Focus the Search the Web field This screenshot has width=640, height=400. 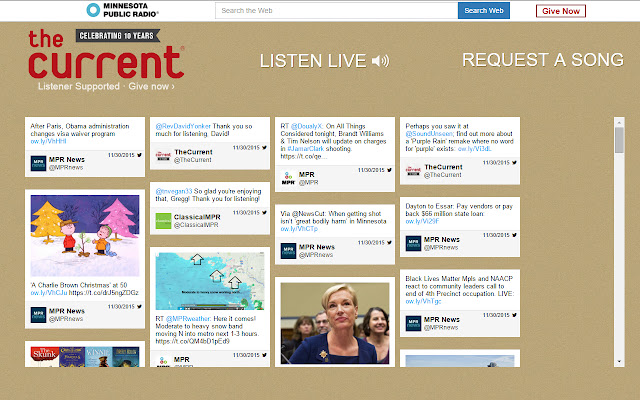336,11
